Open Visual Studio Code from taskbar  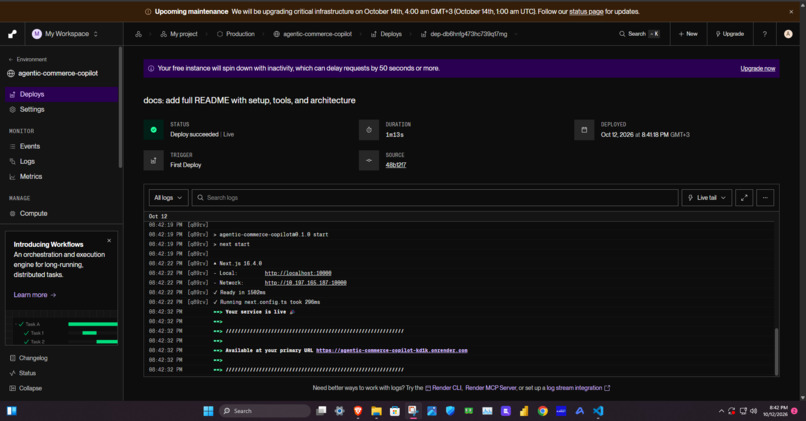click(x=598, y=411)
